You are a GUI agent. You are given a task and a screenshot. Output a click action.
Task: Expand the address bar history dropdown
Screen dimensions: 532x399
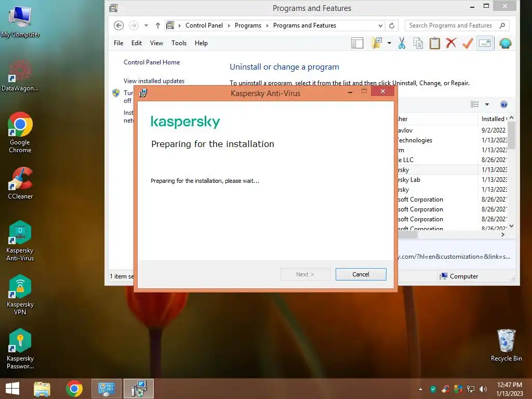point(380,25)
